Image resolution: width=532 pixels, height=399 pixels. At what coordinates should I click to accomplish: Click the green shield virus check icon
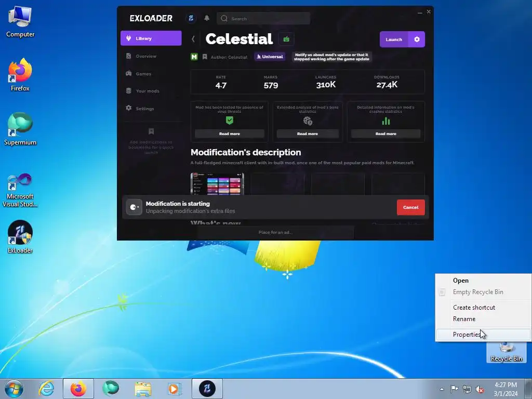(x=230, y=121)
